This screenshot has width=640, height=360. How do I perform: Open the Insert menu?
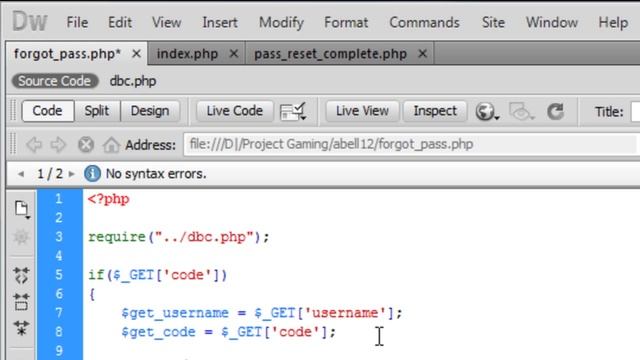click(220, 22)
